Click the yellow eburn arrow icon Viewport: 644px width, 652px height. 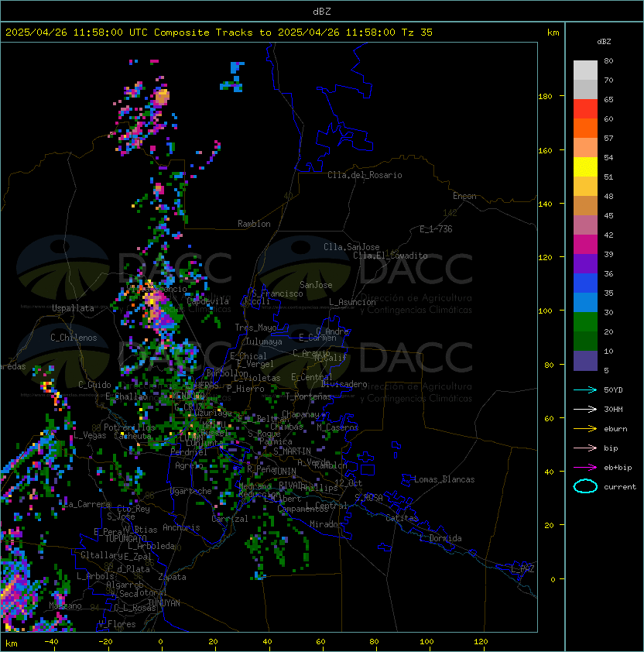point(585,429)
